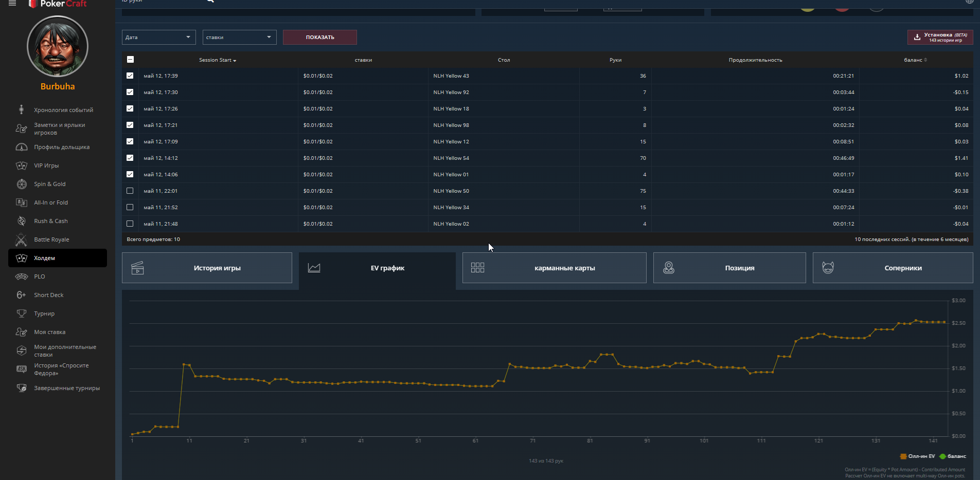Click balance value $1.41
Screen dimensions: 980x480
click(961, 158)
